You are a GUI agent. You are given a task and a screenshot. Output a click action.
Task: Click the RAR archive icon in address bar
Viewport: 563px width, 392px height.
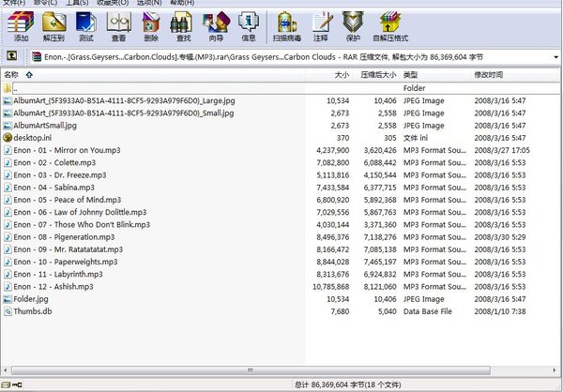(37, 56)
